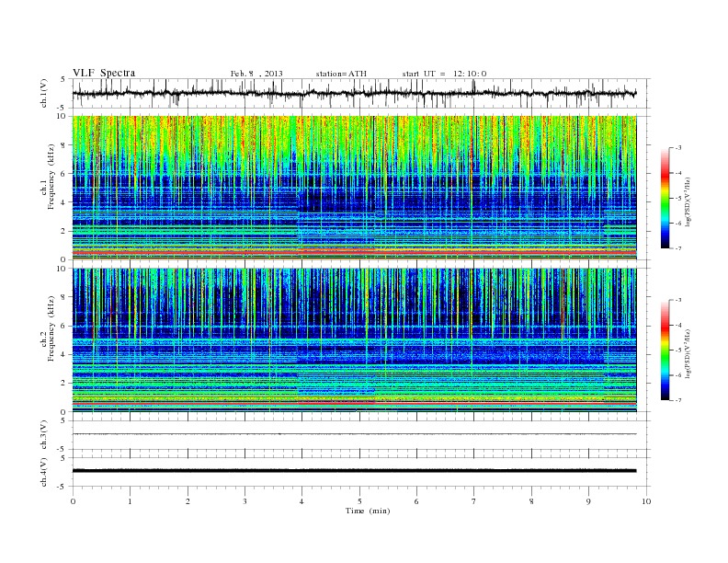The image size is (728, 563).
Task: Click the "ch.4(V)" axis label
Action: 44,472
